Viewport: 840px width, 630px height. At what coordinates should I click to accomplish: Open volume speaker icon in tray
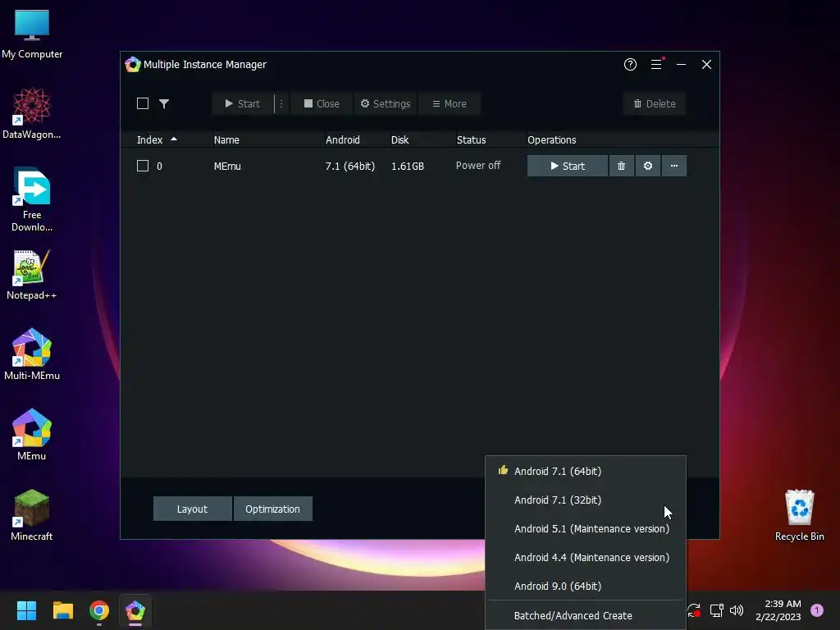(737, 609)
